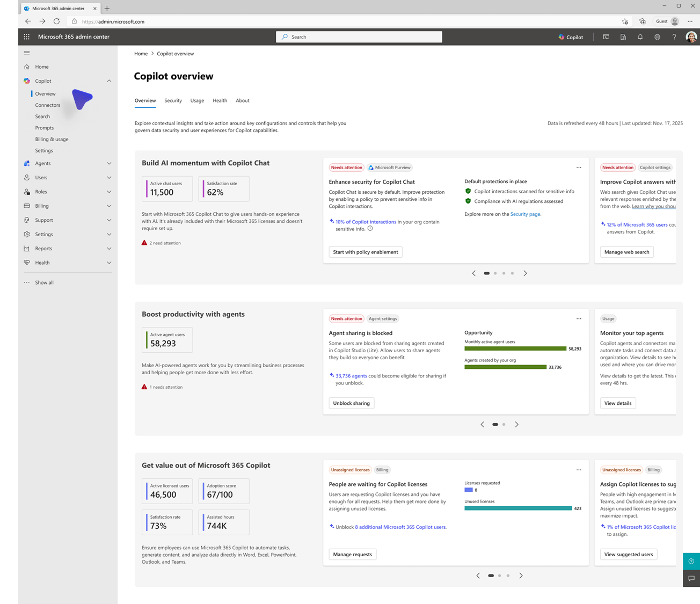
Task: Open the Security page link
Action: coord(525,214)
